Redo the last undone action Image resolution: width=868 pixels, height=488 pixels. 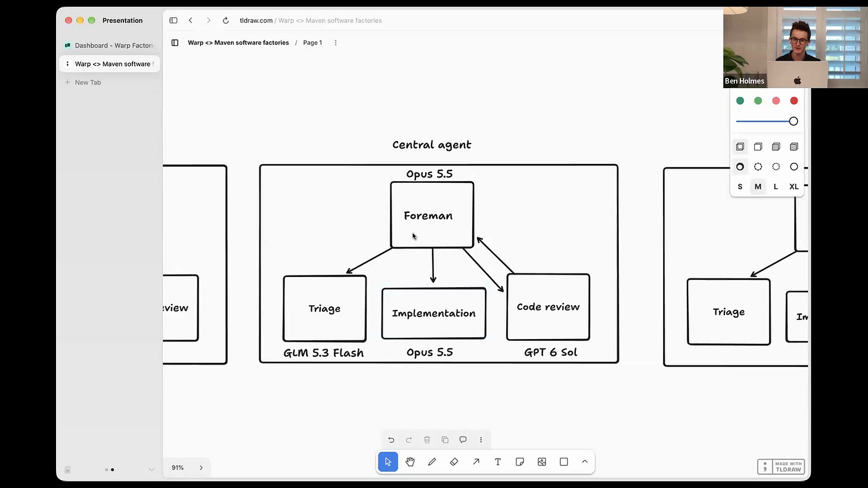(x=409, y=440)
